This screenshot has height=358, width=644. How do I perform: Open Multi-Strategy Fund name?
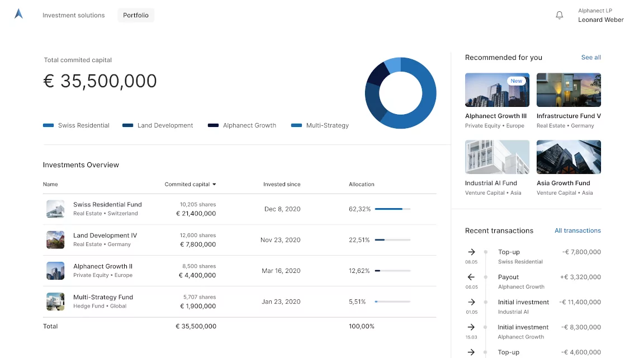(103, 297)
